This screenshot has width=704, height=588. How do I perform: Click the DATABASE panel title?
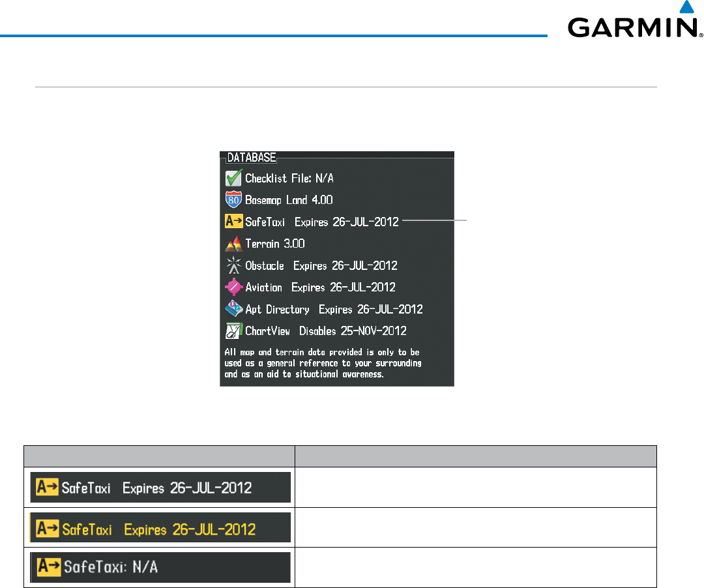pos(252,158)
